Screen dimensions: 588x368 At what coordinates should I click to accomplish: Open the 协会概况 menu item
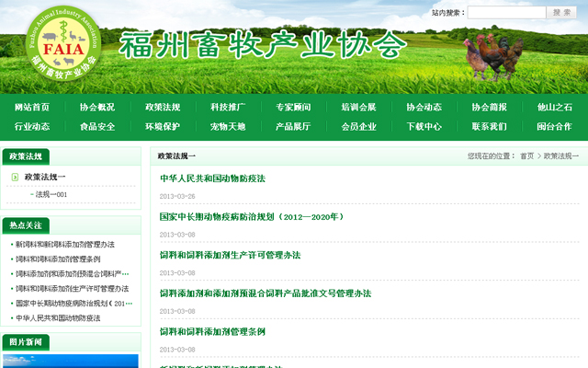click(97, 108)
